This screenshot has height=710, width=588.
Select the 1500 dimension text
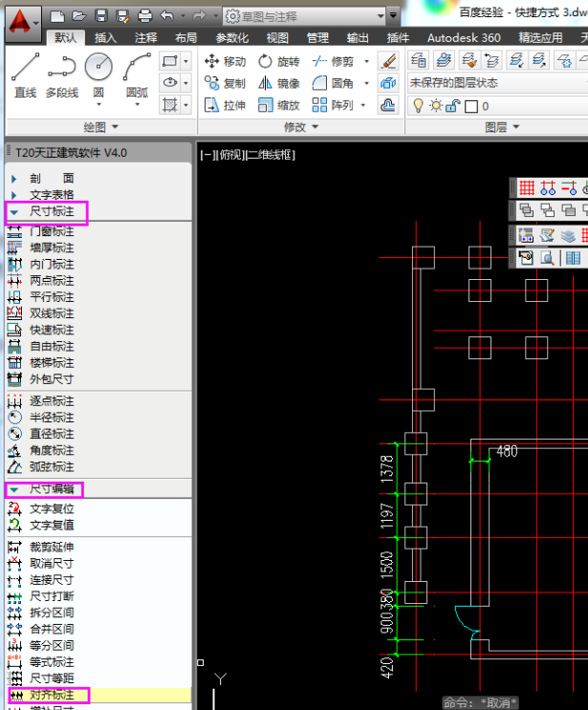(386, 565)
